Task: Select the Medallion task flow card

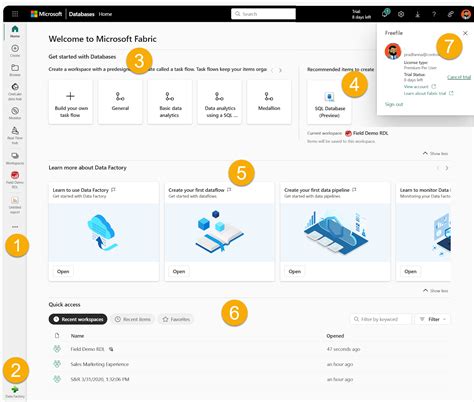Action: 269,102
